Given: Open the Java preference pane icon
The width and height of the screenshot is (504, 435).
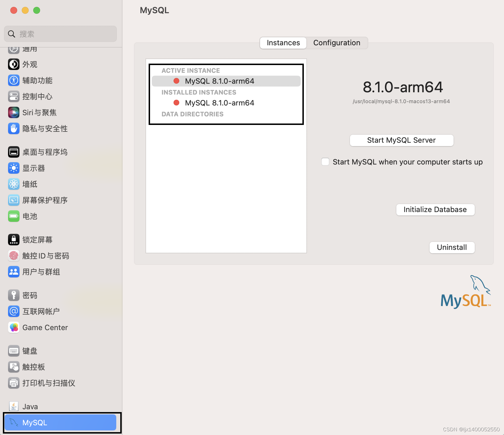Looking at the screenshot, I should tap(14, 407).
